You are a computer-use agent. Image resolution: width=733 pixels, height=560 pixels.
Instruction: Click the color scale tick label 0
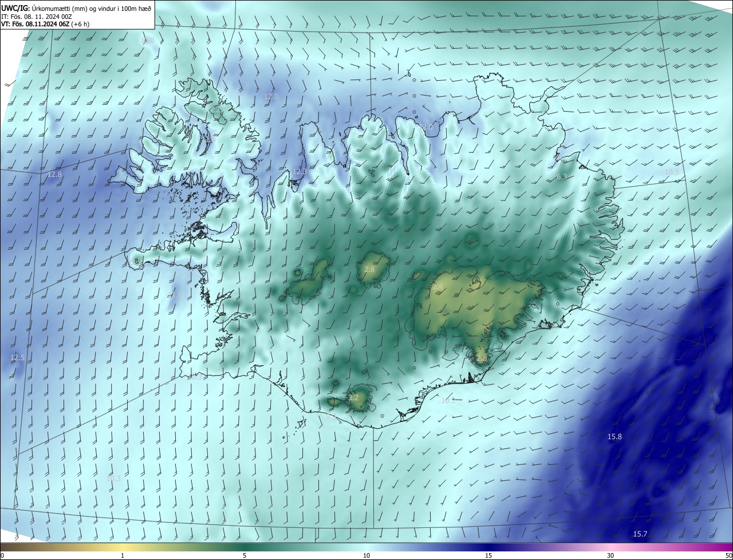[x=2, y=555]
